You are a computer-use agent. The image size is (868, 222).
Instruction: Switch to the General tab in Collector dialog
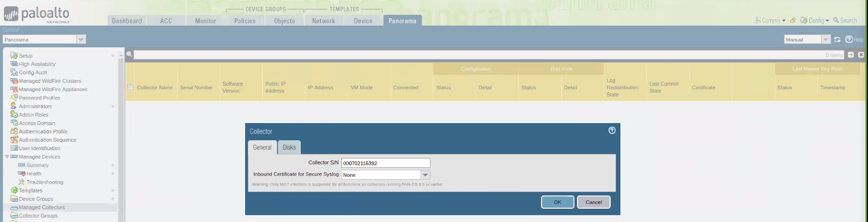click(262, 147)
